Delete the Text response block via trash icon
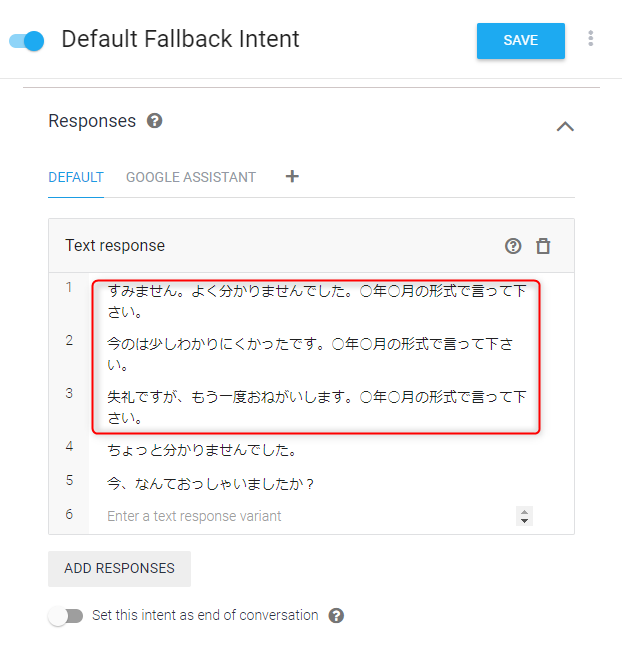622x654 pixels. point(543,246)
